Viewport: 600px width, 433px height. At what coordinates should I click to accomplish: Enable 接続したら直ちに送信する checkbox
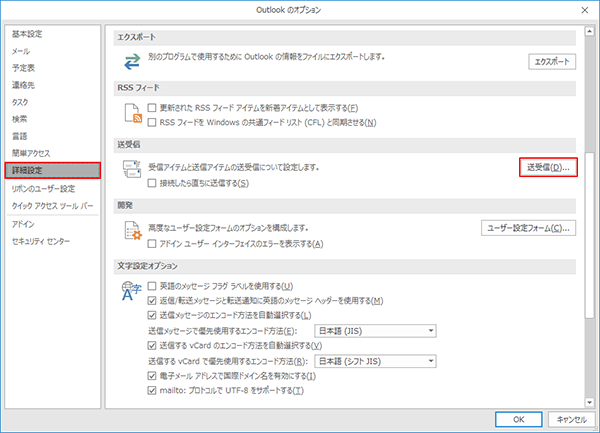tap(152, 184)
